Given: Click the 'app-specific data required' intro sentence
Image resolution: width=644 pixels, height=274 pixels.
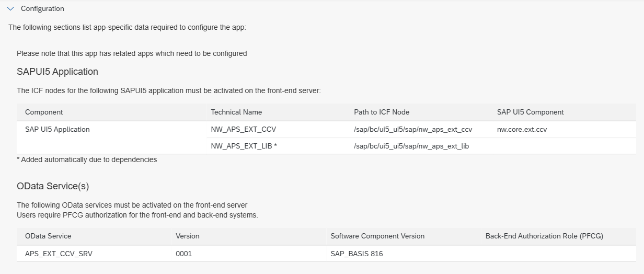Looking at the screenshot, I should coord(127,27).
